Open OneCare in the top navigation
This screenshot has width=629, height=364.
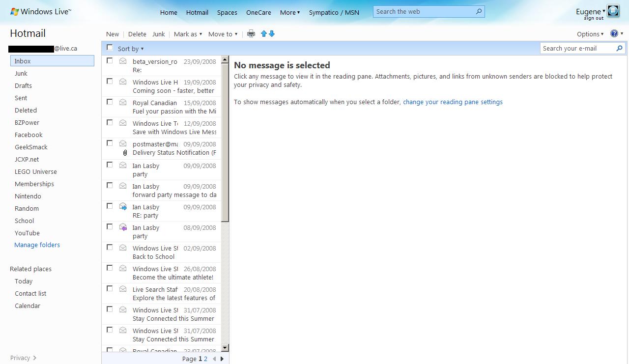click(x=259, y=12)
